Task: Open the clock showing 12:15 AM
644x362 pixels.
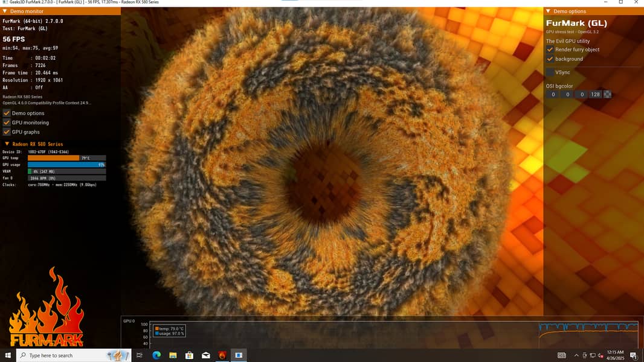Action: click(x=615, y=355)
